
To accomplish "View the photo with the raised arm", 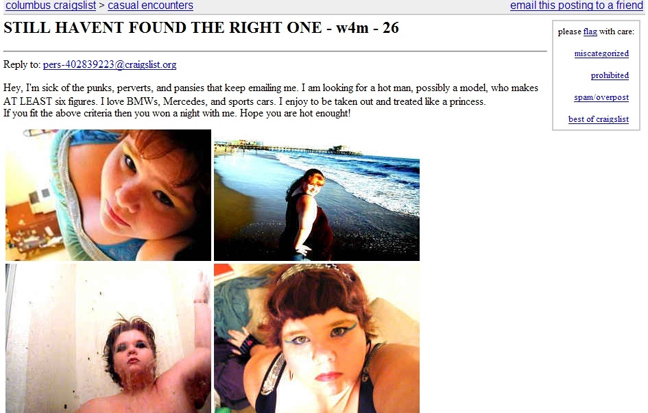I will click(108, 338).
